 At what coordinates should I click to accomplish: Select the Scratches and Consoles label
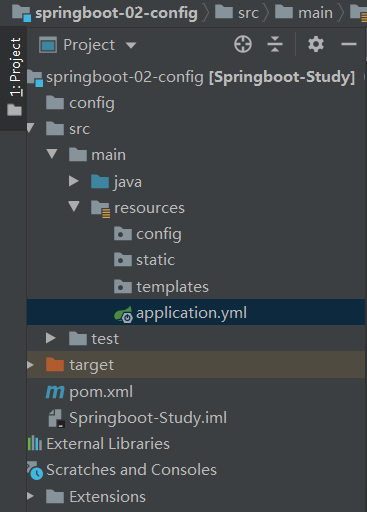(x=131, y=470)
